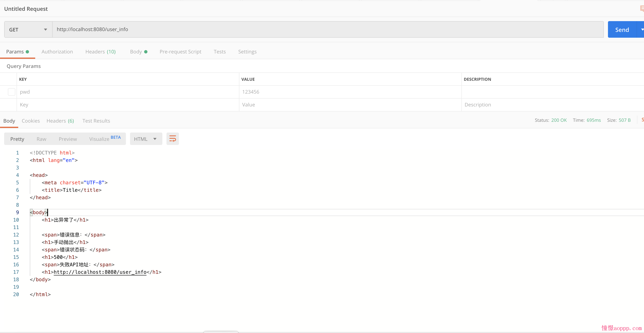Open the Settings tab
This screenshot has width=644, height=333.
[x=247, y=52]
